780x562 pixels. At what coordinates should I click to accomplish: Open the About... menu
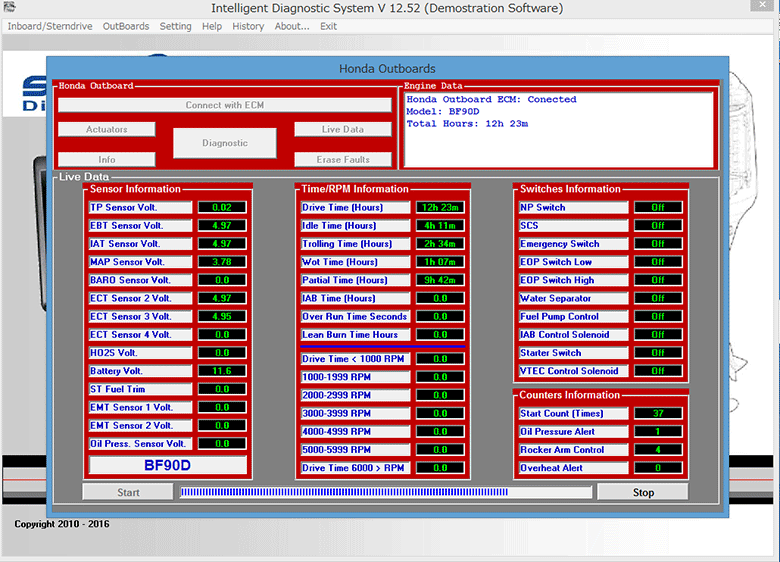pos(292,26)
